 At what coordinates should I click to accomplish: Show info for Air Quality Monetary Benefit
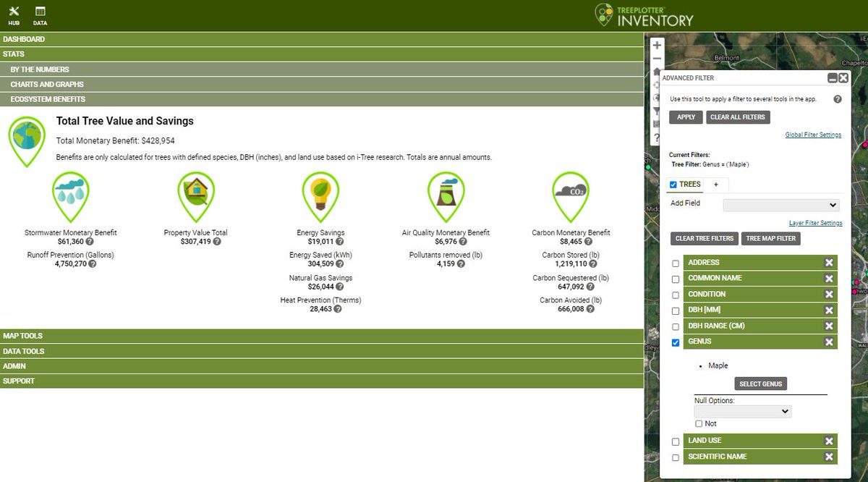click(462, 242)
